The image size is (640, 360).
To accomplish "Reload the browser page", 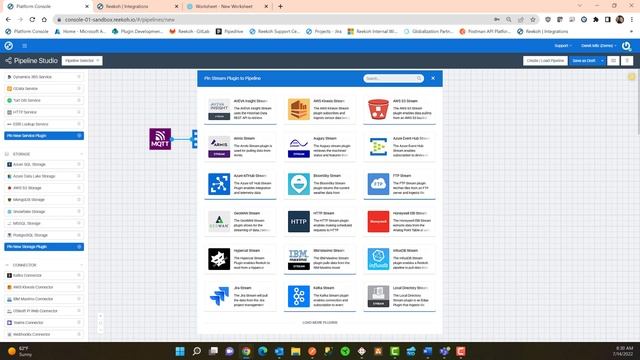I will click(32, 20).
